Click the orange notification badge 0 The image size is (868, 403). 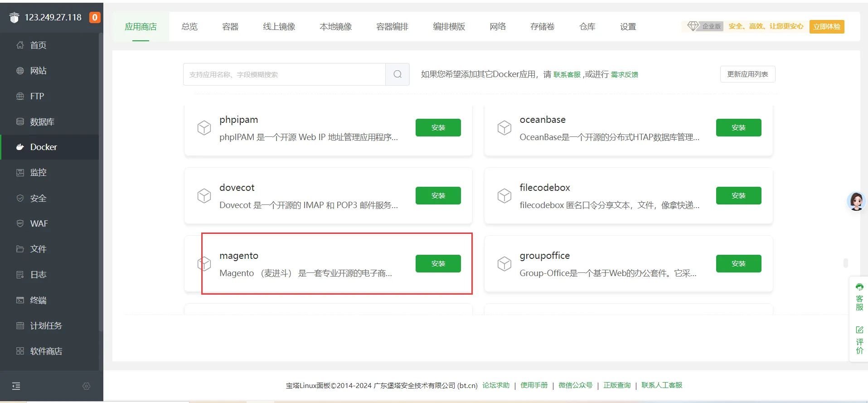pos(95,18)
